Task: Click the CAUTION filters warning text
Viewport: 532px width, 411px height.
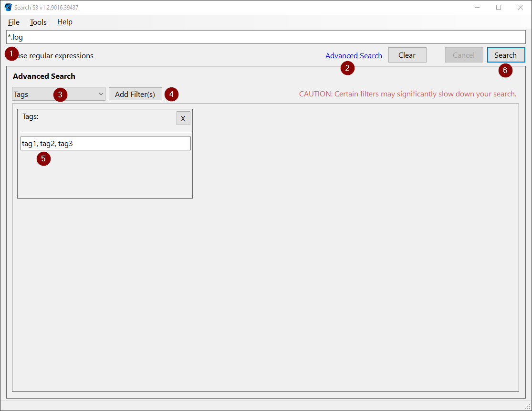Action: tap(407, 94)
